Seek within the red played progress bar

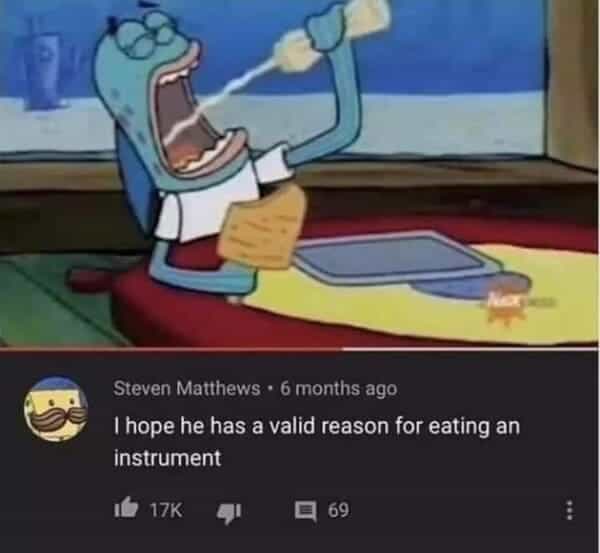[171, 349]
